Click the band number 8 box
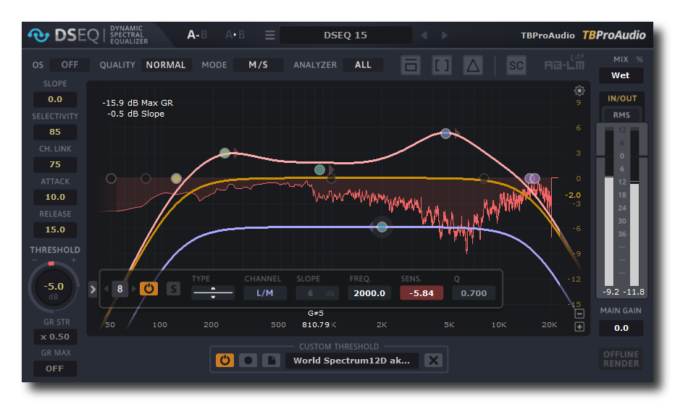This screenshot has height=404, width=675. (x=120, y=289)
